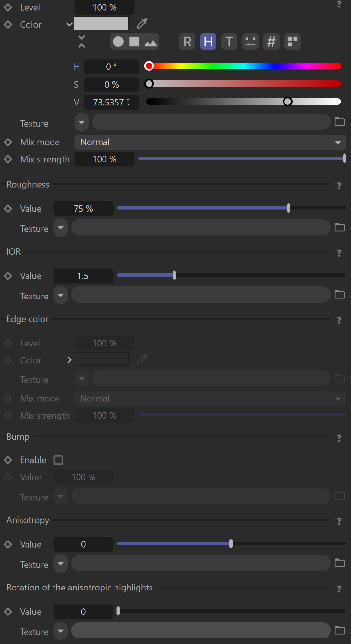The image size is (351, 644).
Task: Click the Hue rainbow slider
Action: 243,66
